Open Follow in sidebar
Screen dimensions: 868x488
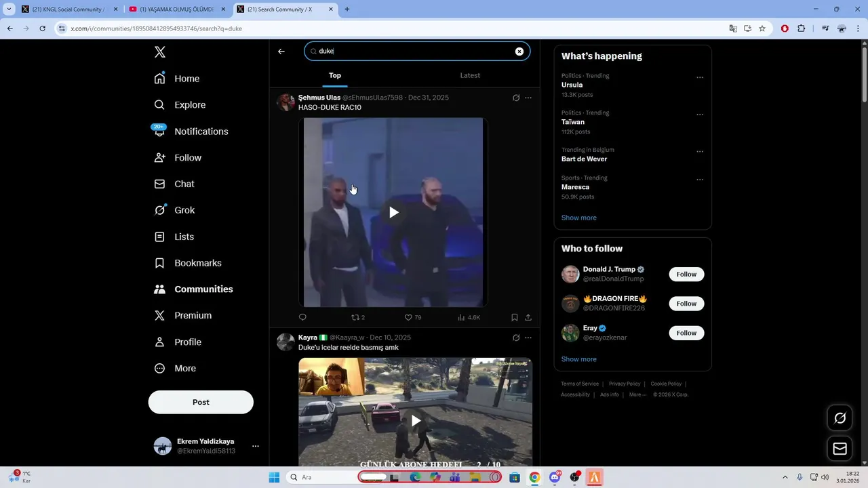click(178, 158)
